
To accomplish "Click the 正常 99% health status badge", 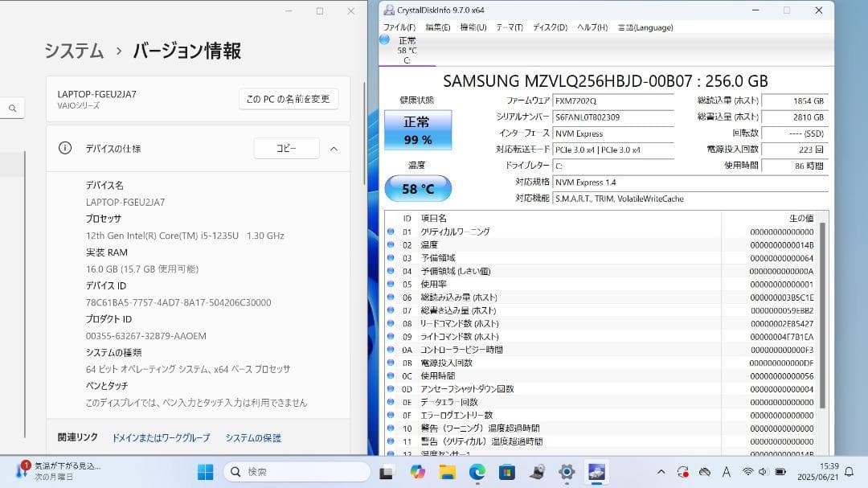I will point(418,128).
